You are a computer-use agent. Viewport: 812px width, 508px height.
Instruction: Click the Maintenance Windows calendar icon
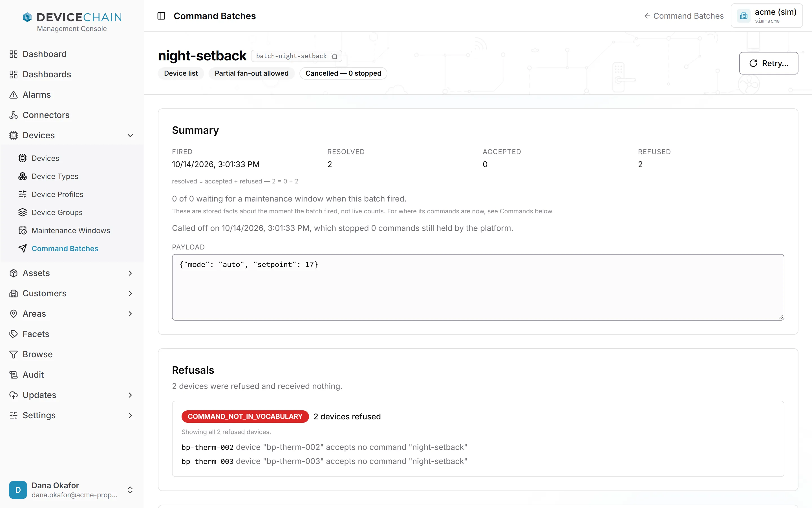click(x=23, y=231)
